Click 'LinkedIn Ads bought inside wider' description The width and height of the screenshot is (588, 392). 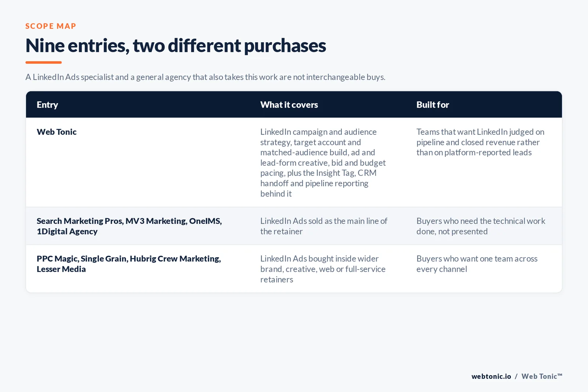pyautogui.click(x=323, y=269)
